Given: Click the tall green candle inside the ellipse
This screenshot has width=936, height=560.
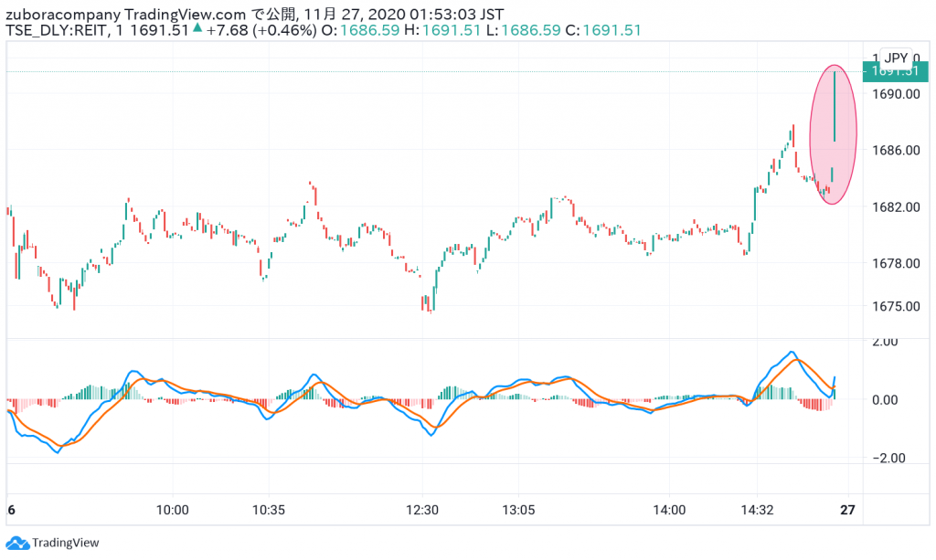Looking at the screenshot, I should [x=835, y=105].
